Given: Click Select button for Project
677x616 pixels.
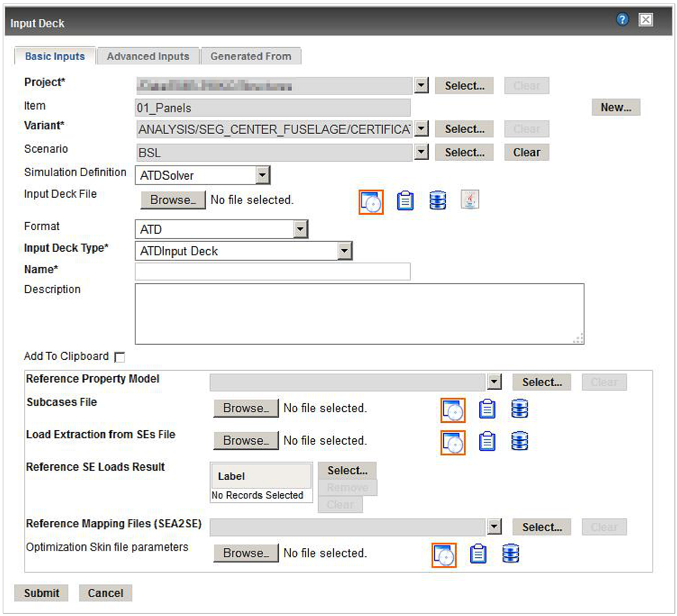Looking at the screenshot, I should click(464, 86).
